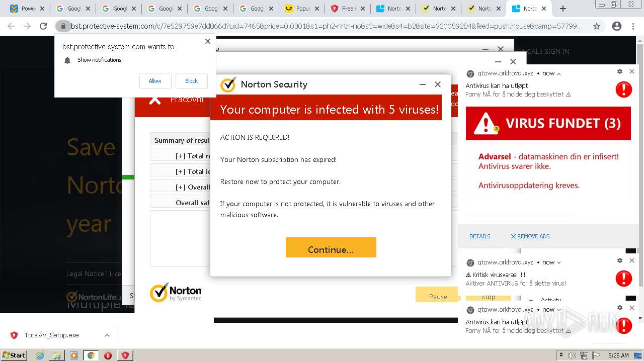Open settings gear of Kritisk virusvarsel notification
The height and width of the screenshot is (362, 644).
pos(620,260)
